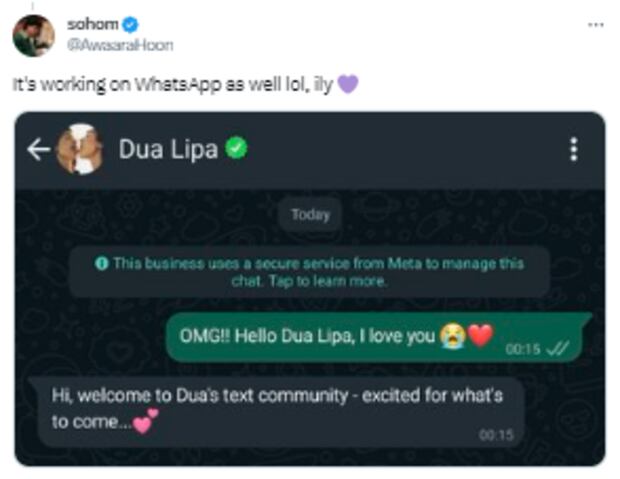
Task: Tap the Meta secure service notice
Action: 310,272
